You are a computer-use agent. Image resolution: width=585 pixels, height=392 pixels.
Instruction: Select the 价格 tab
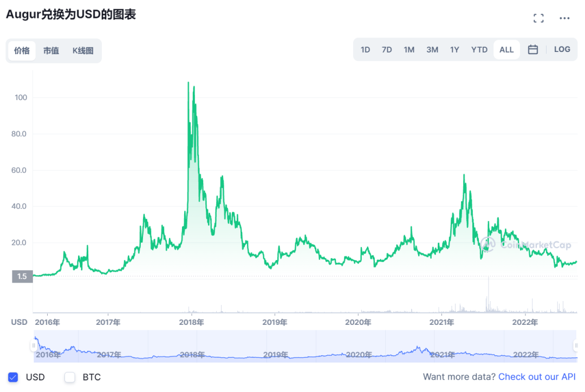click(22, 50)
